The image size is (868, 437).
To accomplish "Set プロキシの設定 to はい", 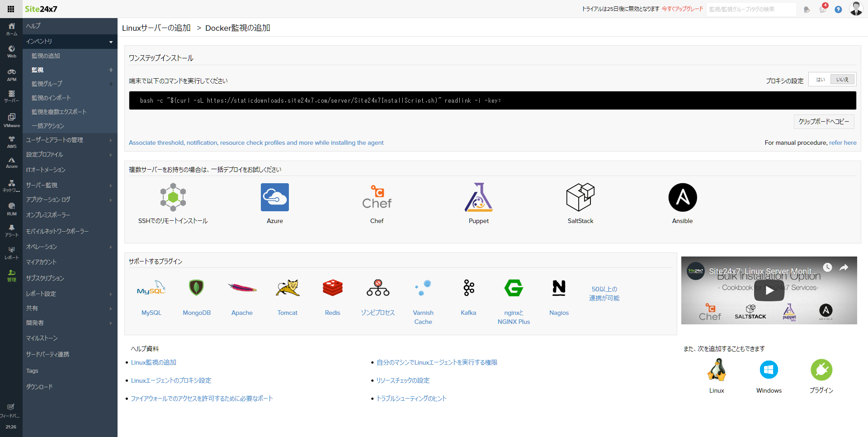I will point(821,79).
